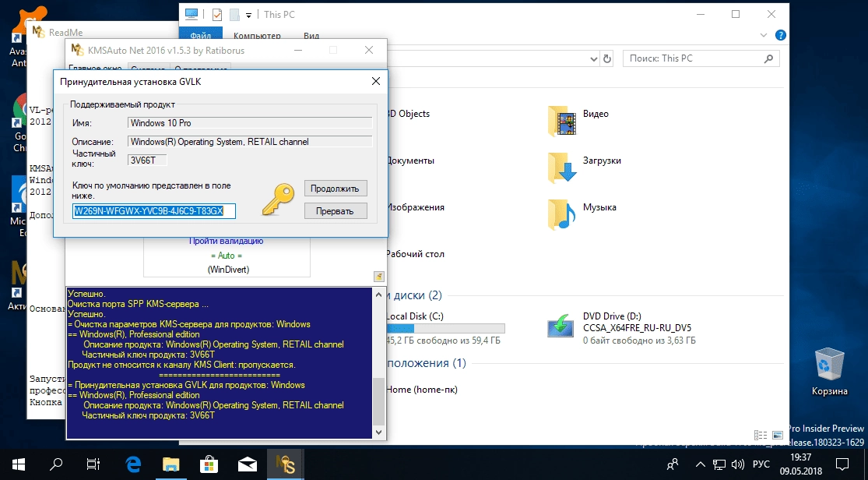Viewport: 868px width, 480px height.
Task: Click the up arrow of KMSAuto log scrollbar
Action: 378,295
